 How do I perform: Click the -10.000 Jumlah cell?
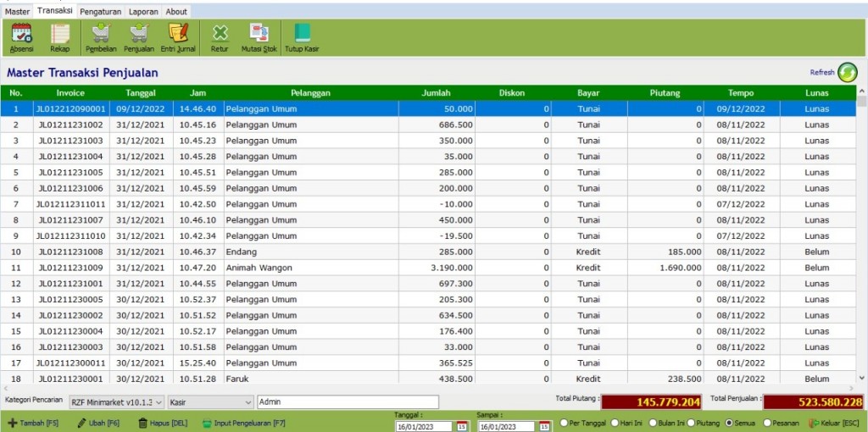[437, 204]
